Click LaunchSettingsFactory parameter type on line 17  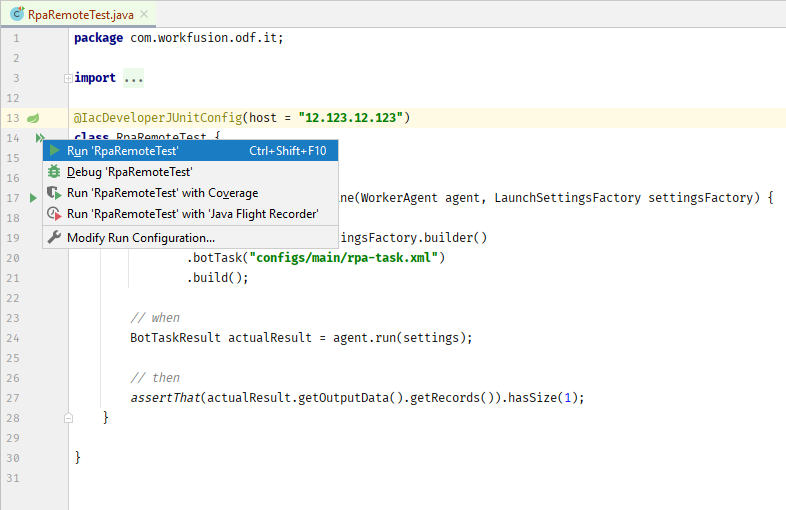tap(567, 198)
